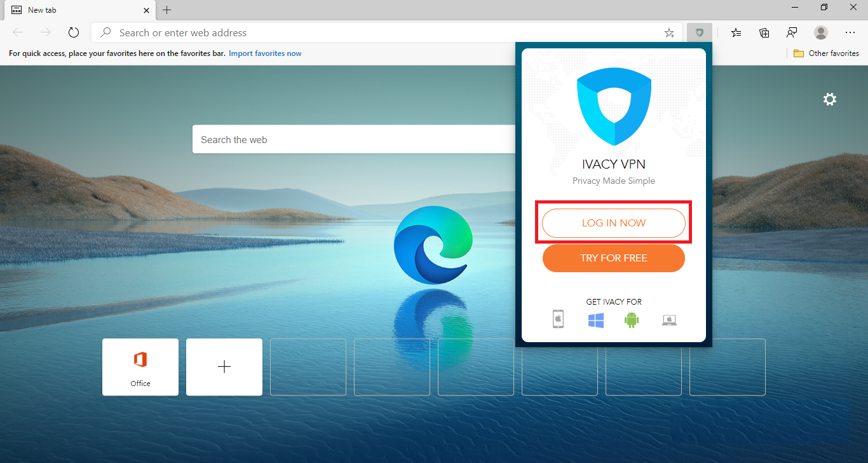Get Ivacy for Mac laptop icon
868x463 pixels.
pyautogui.click(x=669, y=320)
